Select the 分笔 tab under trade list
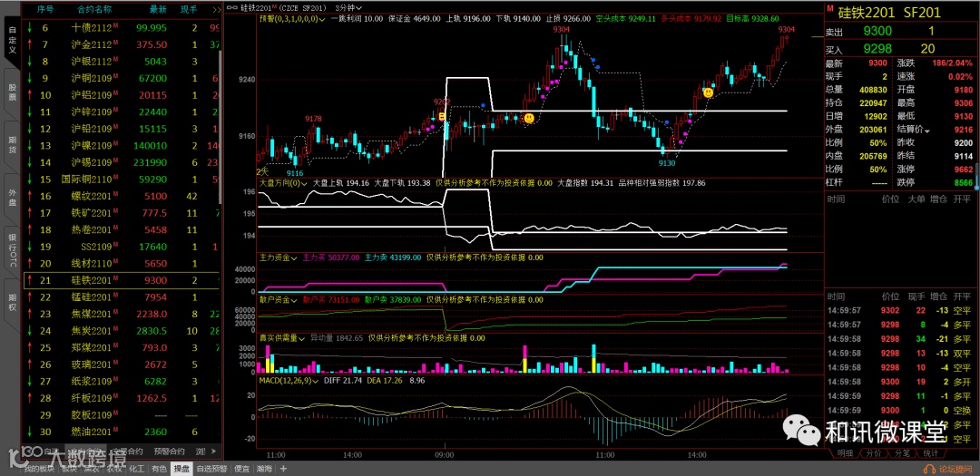This screenshot has height=476, width=980. coord(902,453)
